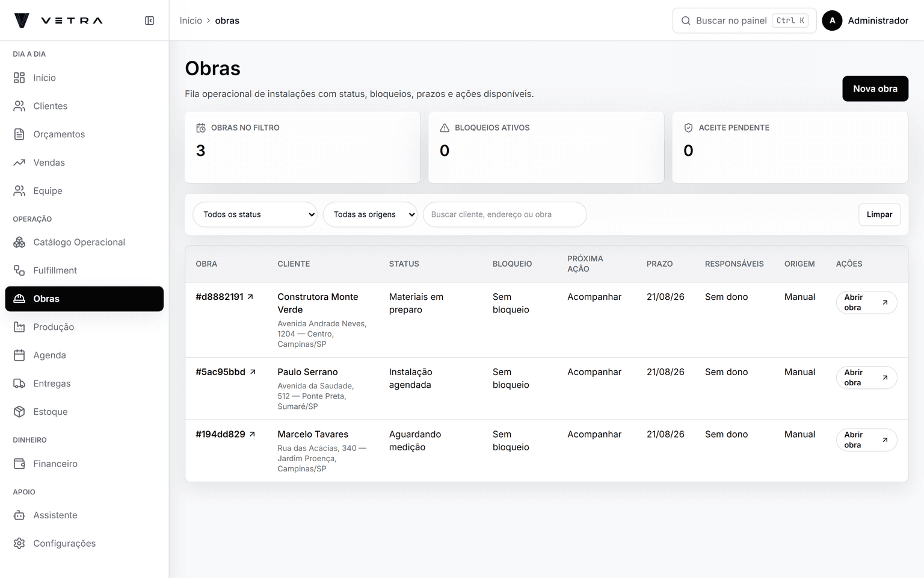Open the Agenda menu item
The image size is (924, 578).
pyautogui.click(x=84, y=355)
